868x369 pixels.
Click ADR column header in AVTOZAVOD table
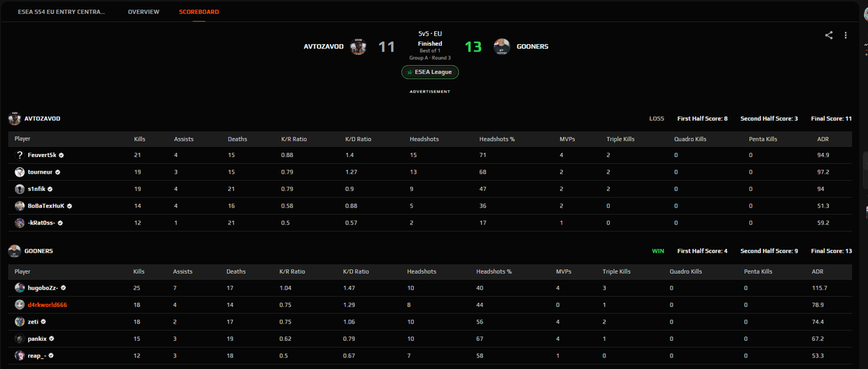(822, 138)
